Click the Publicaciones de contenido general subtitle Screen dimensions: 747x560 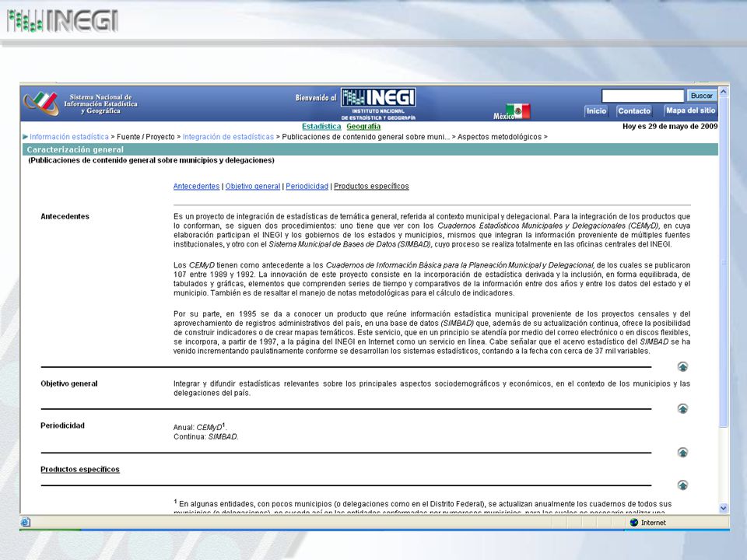click(x=152, y=160)
